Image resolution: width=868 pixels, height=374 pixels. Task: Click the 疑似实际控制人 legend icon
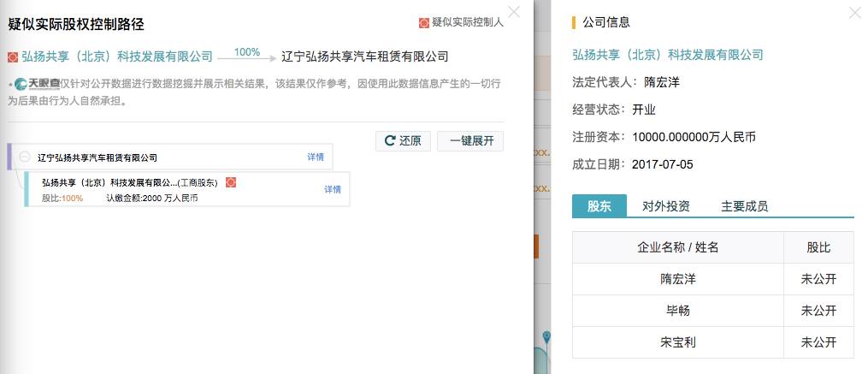tap(423, 23)
